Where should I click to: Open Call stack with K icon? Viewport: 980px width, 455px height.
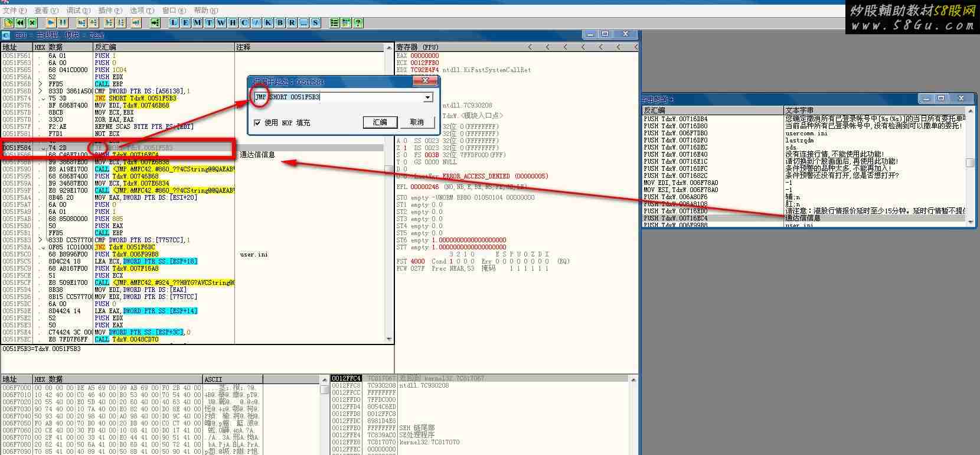(269, 22)
